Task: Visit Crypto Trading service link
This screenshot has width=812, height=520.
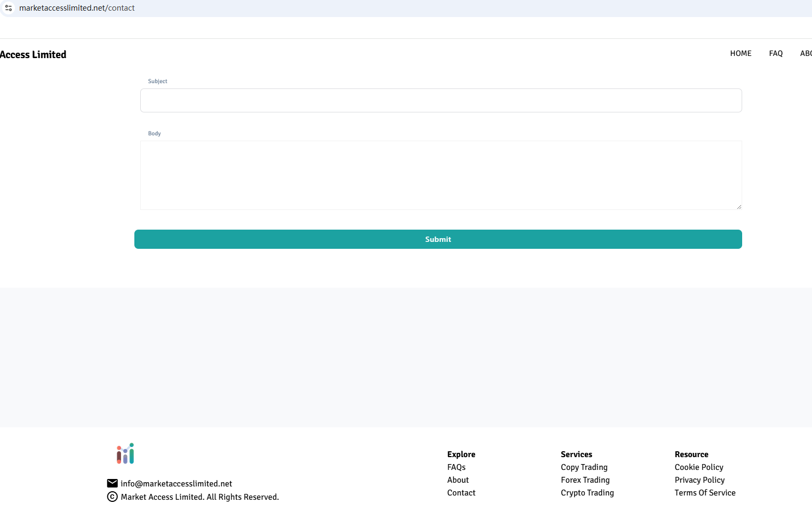Action: 587,493
